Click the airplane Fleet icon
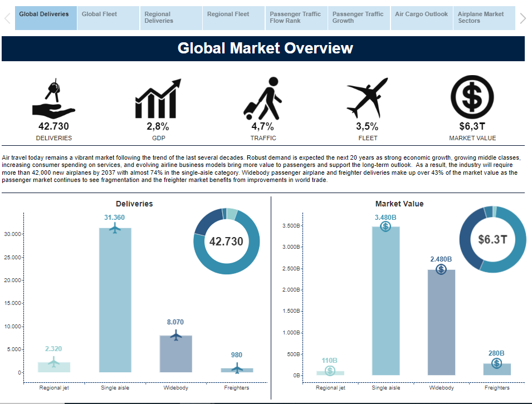This screenshot has height=404, width=532. 367,97
